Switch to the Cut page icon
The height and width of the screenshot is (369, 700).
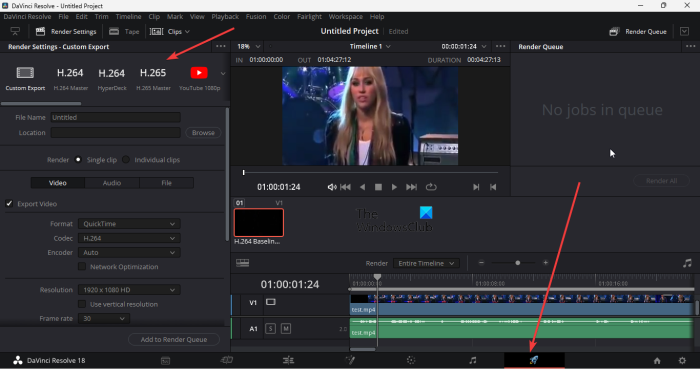point(227,360)
